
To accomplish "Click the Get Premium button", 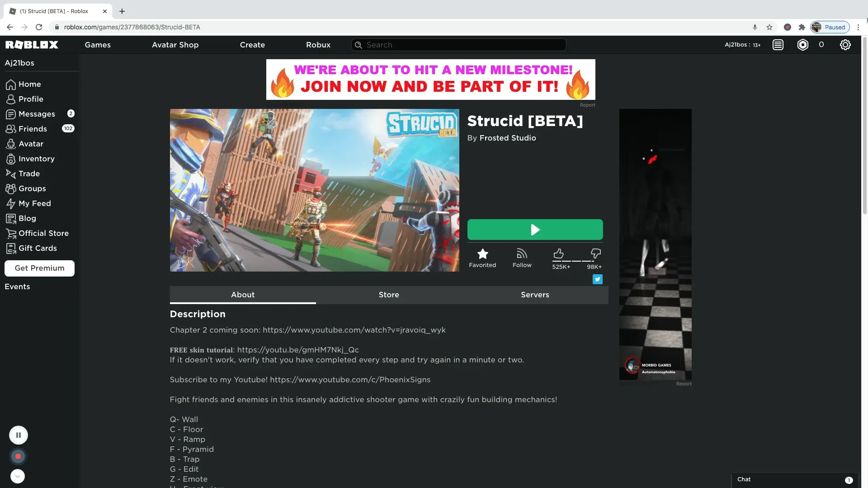I will (x=39, y=268).
